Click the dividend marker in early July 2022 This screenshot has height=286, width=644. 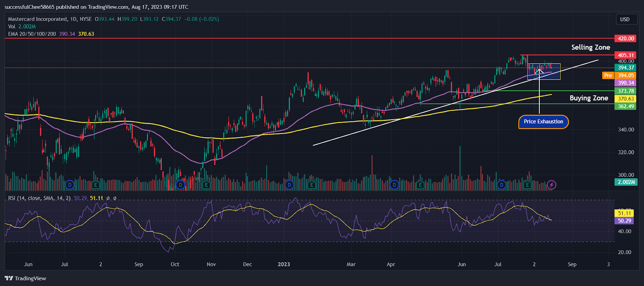pos(70,185)
